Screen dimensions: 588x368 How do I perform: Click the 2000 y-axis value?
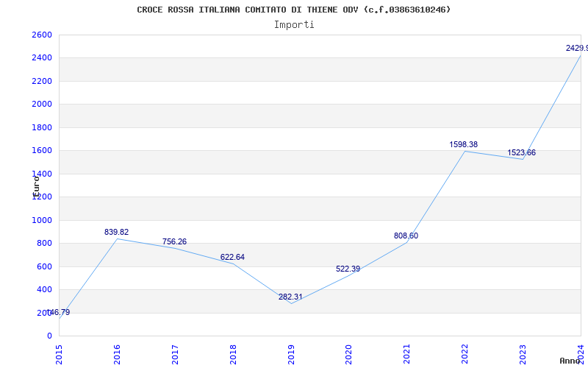click(x=42, y=105)
